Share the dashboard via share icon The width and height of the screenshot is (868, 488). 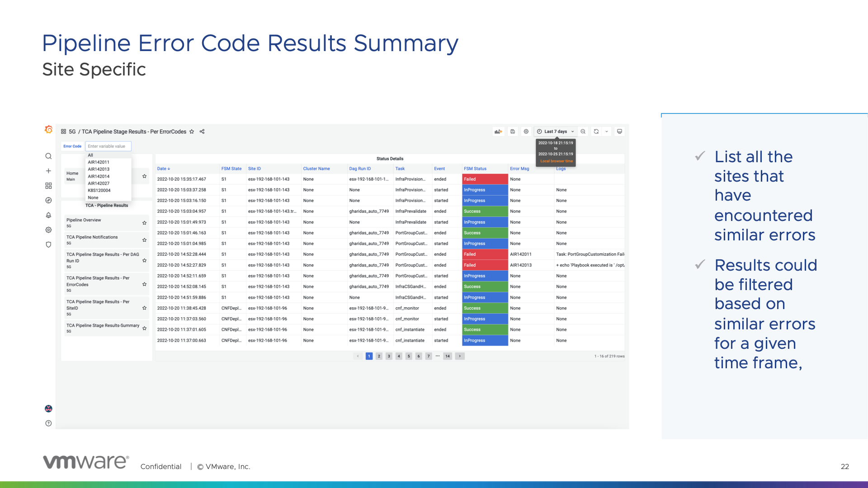[x=202, y=131]
